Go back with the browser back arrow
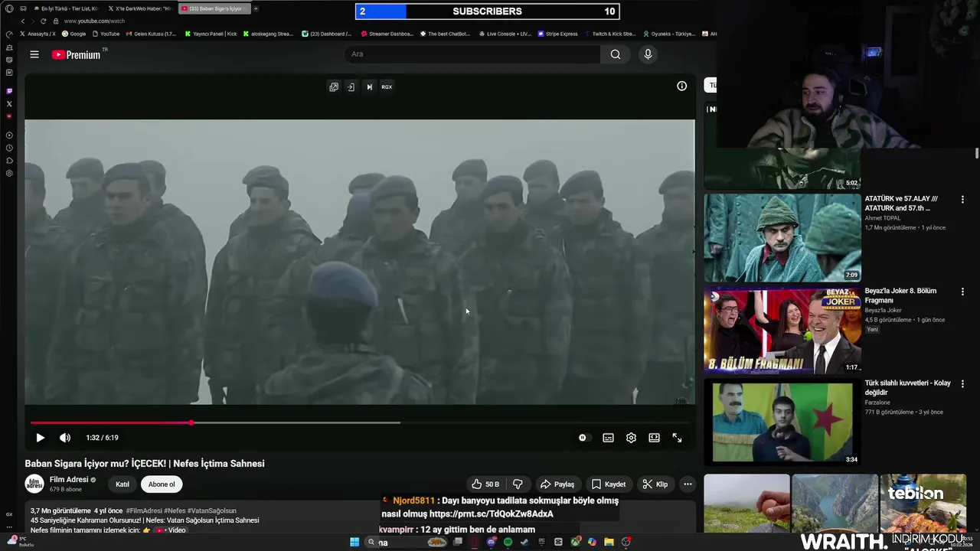Screen dimensions: 980x551 tap(23, 21)
